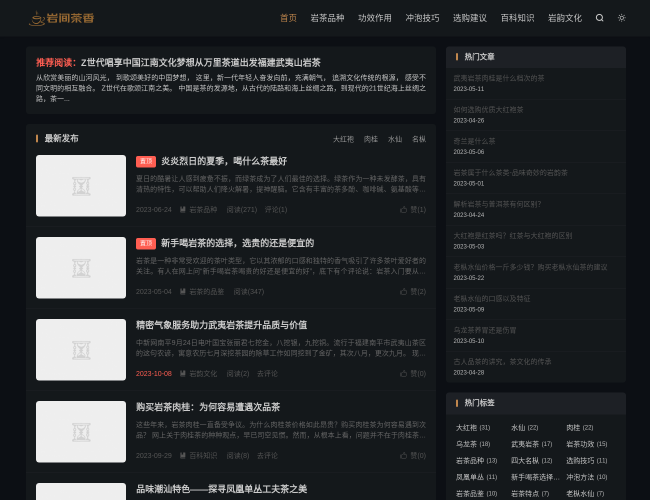
Task: Open 百科知识 category under fourth article
Action: pyautogui.click(x=203, y=456)
